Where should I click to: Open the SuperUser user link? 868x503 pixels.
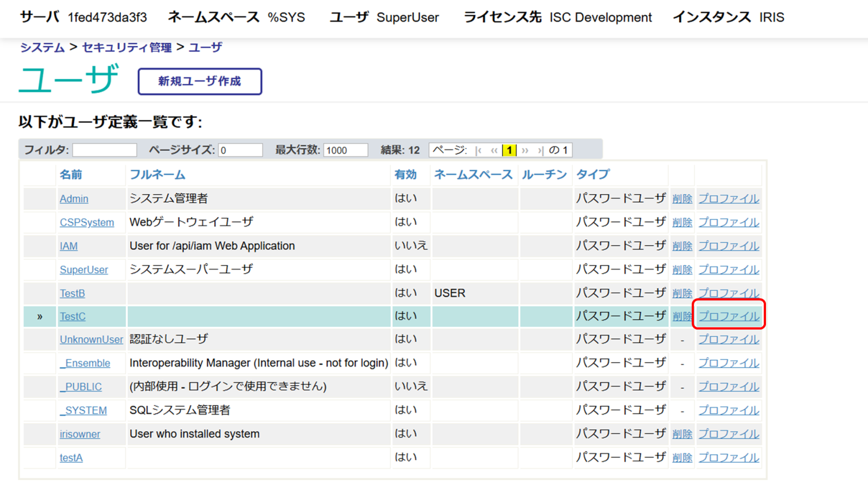coord(84,270)
